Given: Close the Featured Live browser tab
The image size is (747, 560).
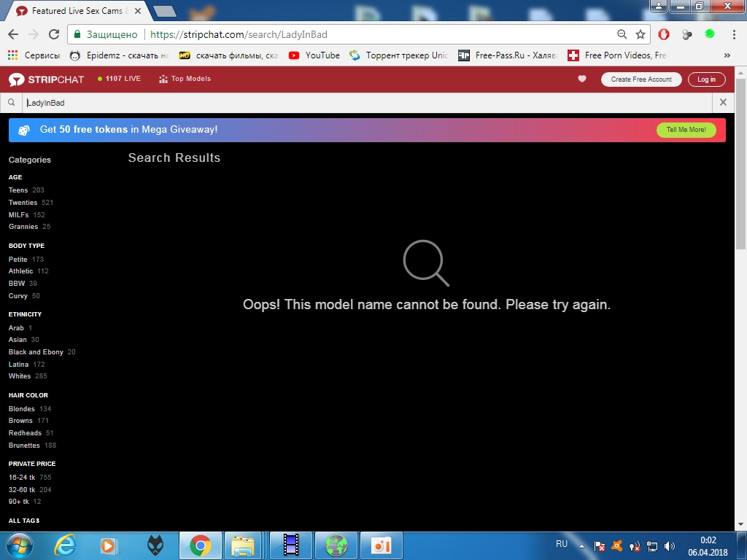Looking at the screenshot, I should tap(138, 10).
